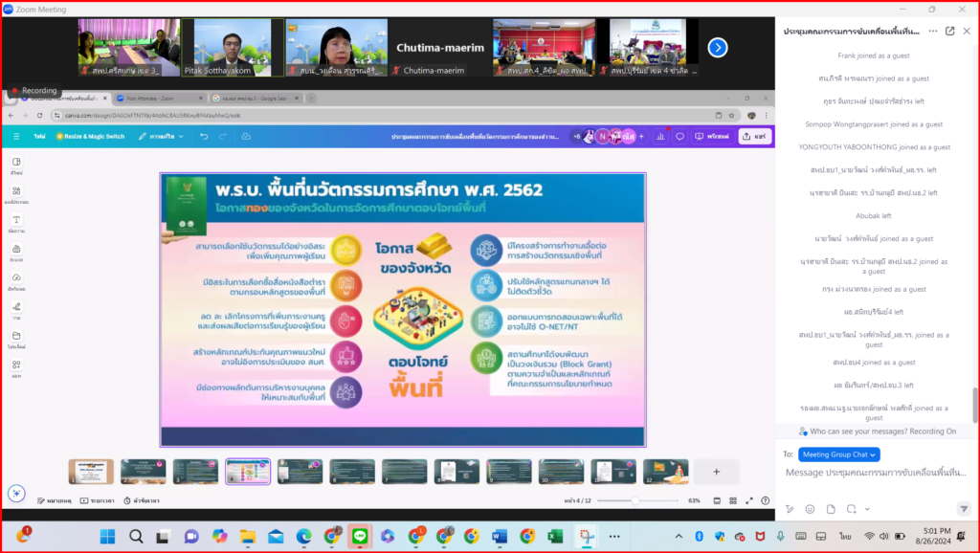
Task: Click the screenshot capture icon in chat
Action: (850, 509)
